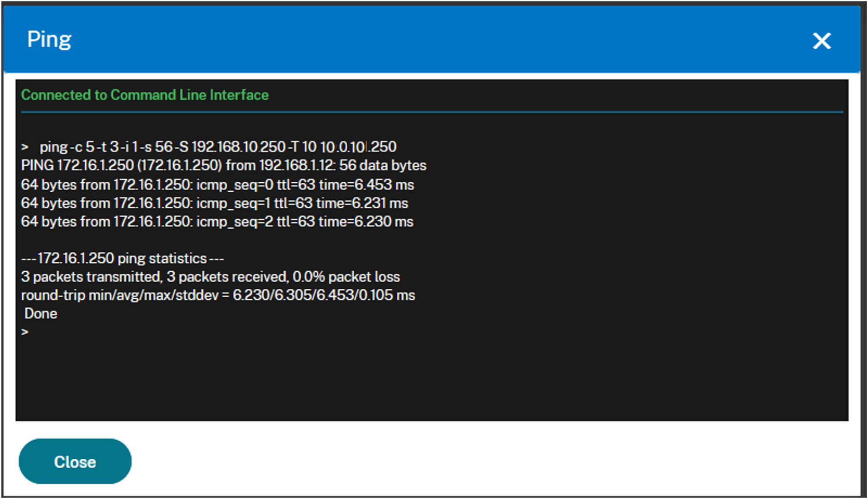The width and height of the screenshot is (868, 499).
Task: Select the icmp_seq=0 reply line
Action: [218, 184]
